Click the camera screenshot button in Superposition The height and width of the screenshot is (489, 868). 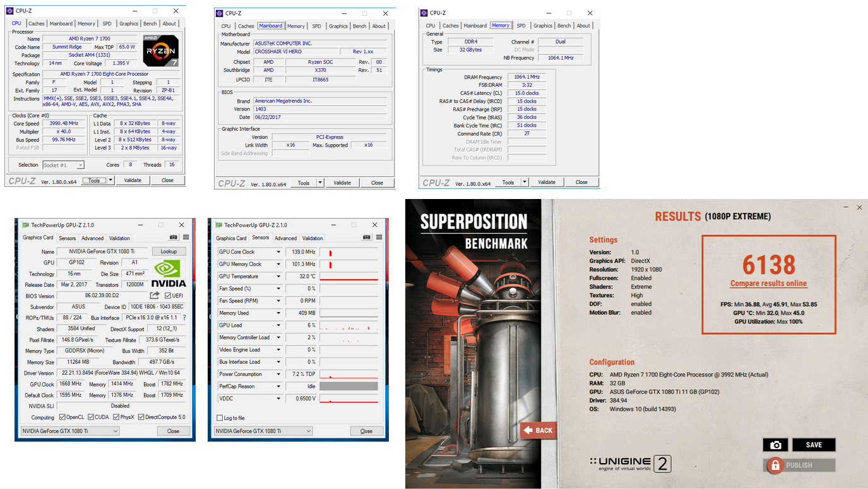[x=775, y=445]
